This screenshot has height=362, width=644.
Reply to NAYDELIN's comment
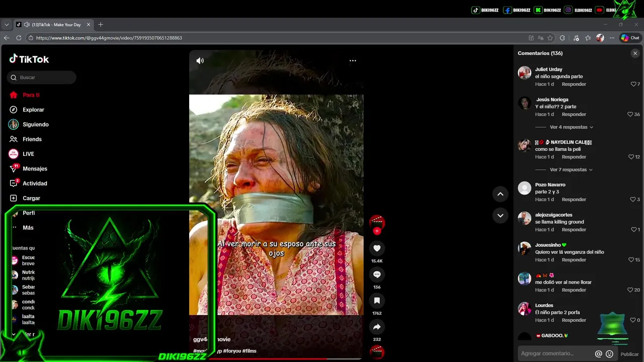click(574, 157)
